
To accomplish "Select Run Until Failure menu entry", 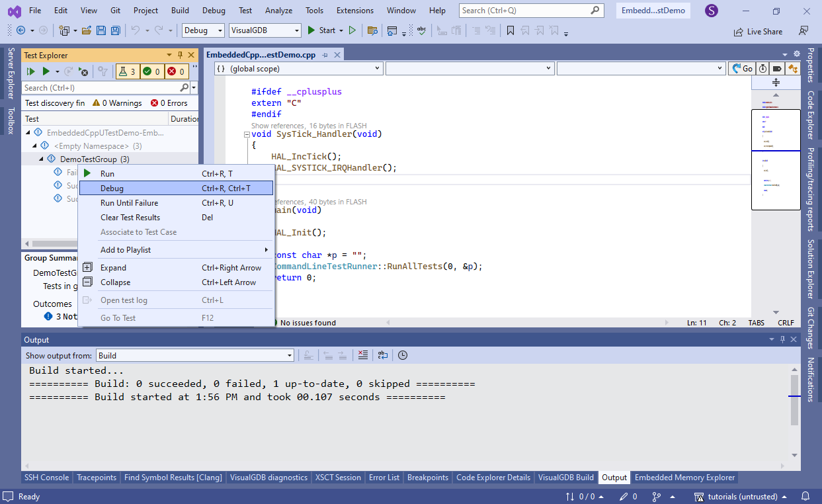I will click(x=176, y=203).
